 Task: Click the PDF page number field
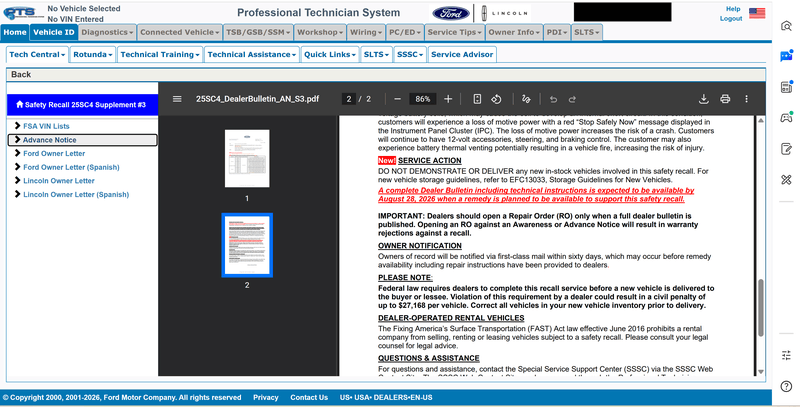click(x=348, y=99)
